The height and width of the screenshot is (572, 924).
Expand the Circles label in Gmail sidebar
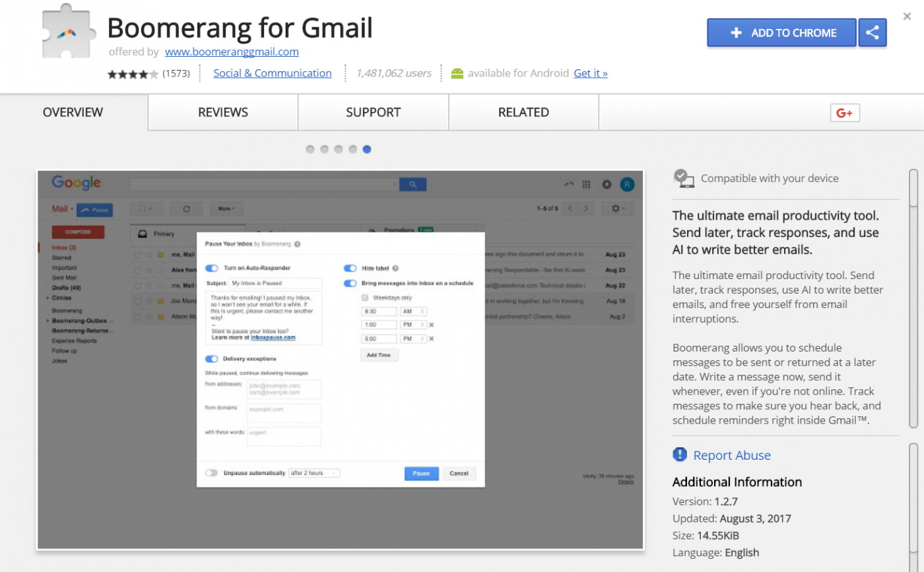[48, 298]
